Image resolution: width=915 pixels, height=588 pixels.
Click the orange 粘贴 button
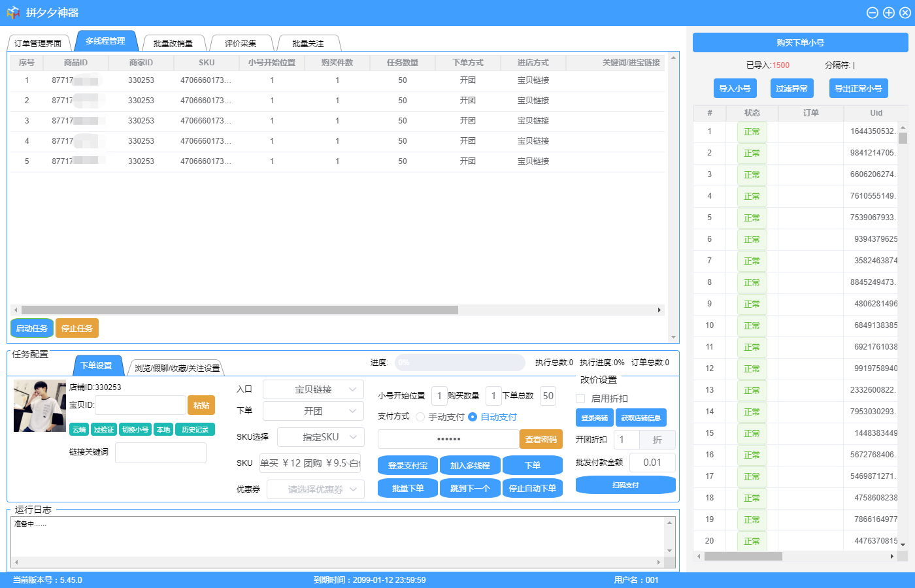pyautogui.click(x=201, y=405)
